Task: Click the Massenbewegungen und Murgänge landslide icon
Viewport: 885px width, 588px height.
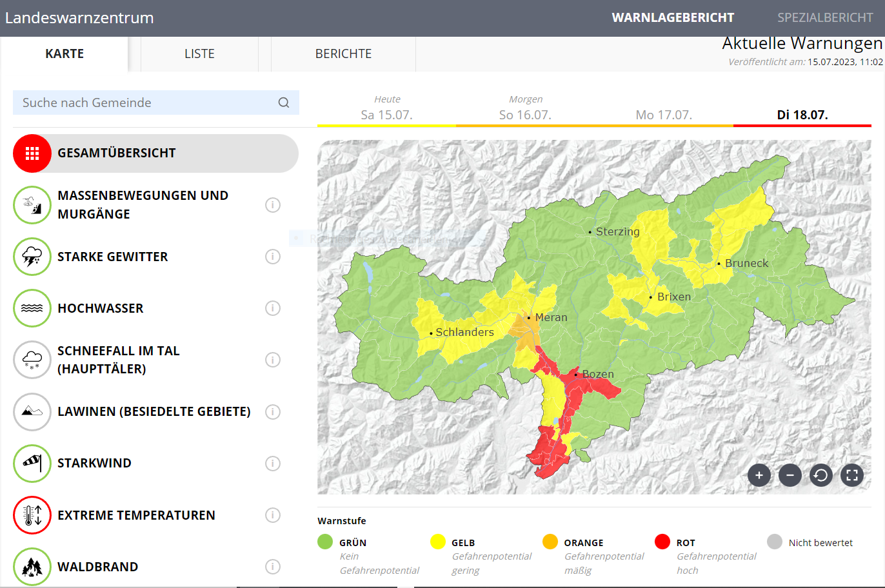Action: pos(32,205)
